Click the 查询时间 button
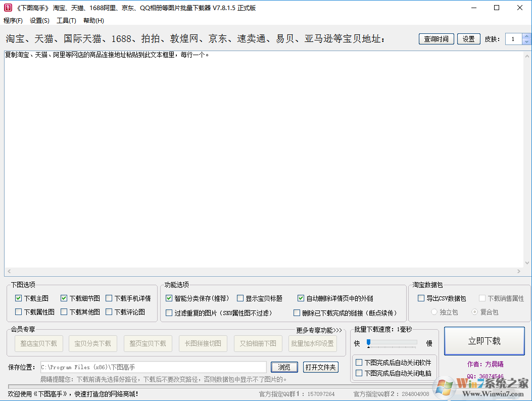 436,38
